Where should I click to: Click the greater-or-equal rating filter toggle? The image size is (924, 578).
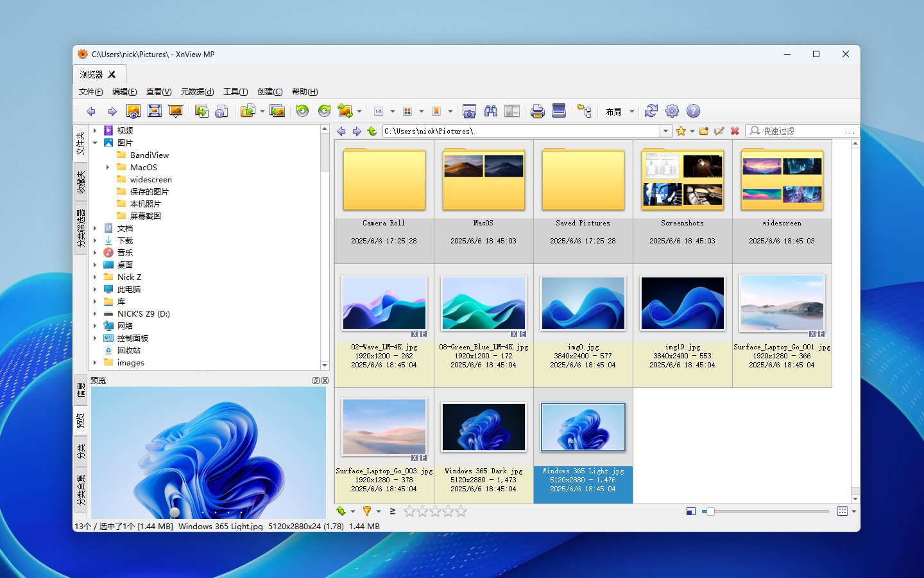393,511
